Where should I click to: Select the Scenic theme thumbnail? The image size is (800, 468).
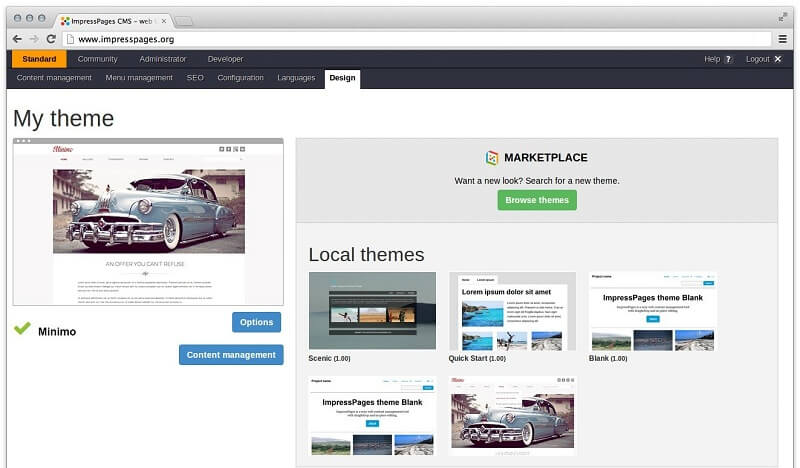(372, 311)
